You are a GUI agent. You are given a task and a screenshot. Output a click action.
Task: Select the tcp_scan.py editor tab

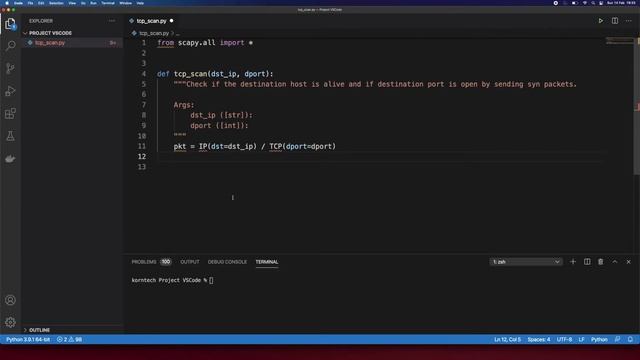pos(151,21)
